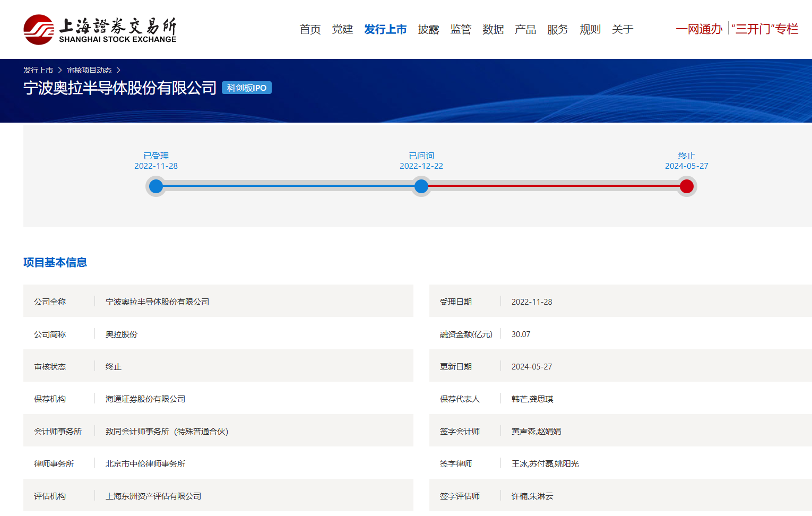812x516 pixels.
Task: Click the 一网通办 link
Action: tap(699, 29)
